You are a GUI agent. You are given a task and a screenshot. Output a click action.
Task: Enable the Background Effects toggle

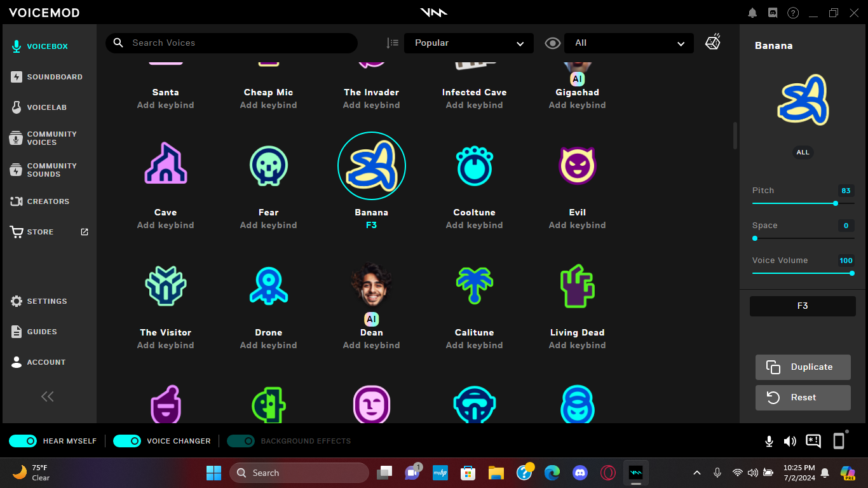(x=241, y=441)
